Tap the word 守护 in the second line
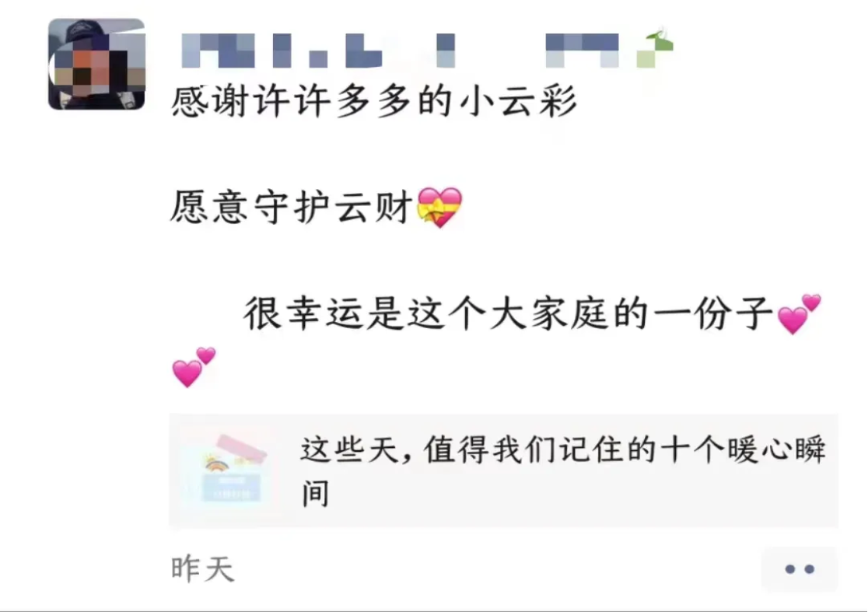The height and width of the screenshot is (612, 868). click(292, 208)
